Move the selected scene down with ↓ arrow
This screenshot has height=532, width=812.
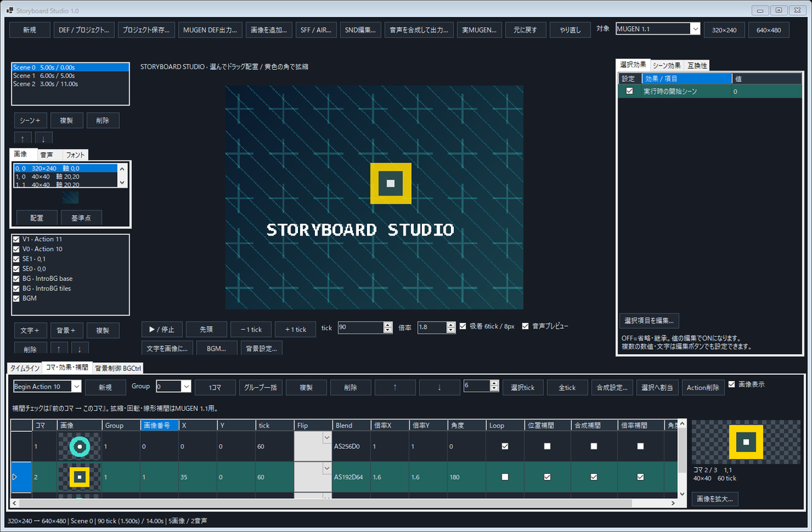click(43, 138)
